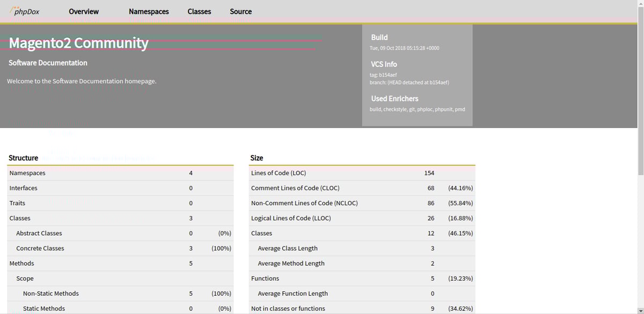Click the Magento2 Community title
The height and width of the screenshot is (314, 644).
coord(78,43)
